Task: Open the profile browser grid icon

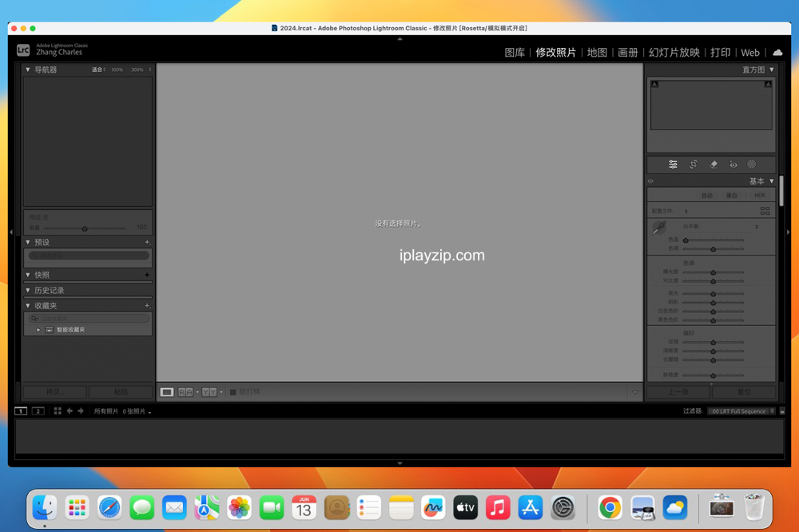Action: coord(765,211)
